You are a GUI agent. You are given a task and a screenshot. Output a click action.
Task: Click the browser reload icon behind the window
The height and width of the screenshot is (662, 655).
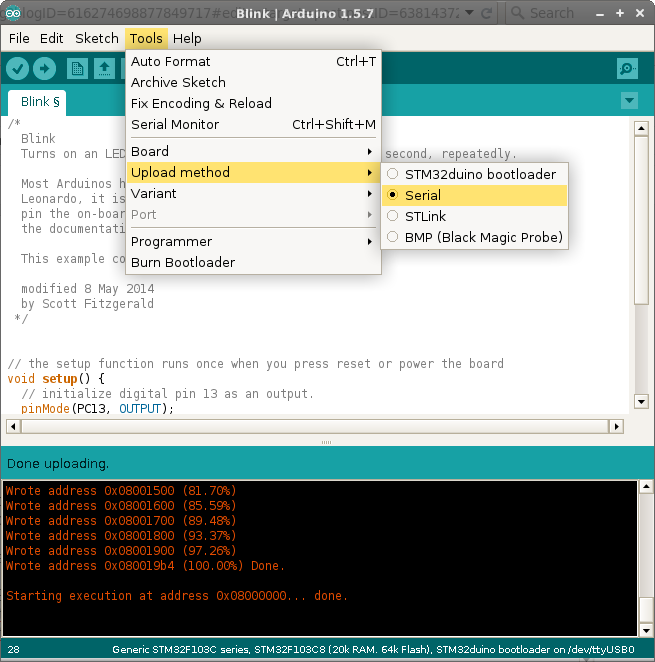pyautogui.click(x=486, y=13)
